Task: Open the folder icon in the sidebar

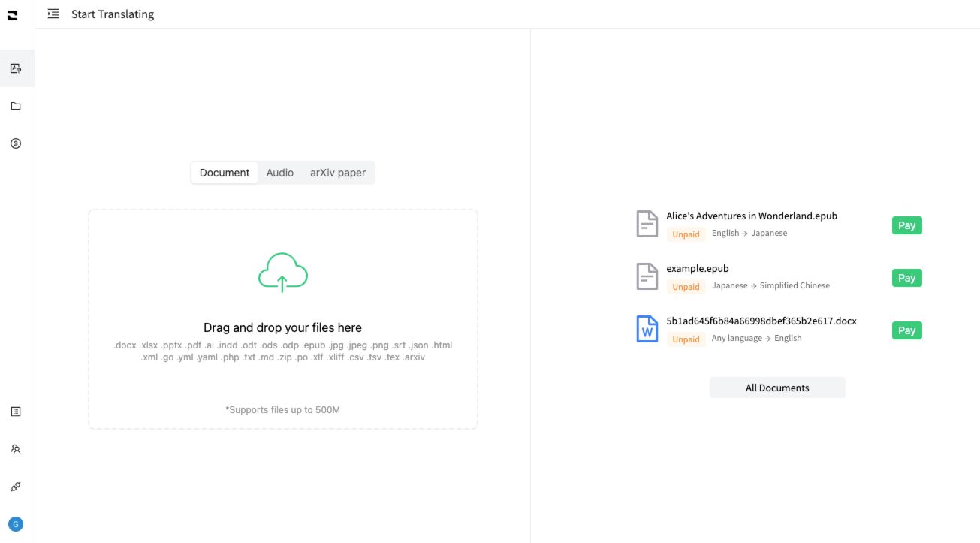Action: point(16,106)
